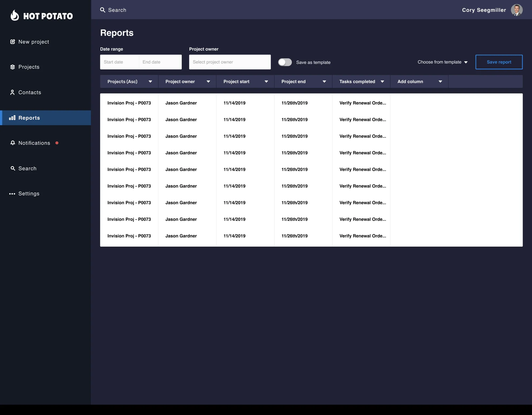Expand the Project owner column dropdown arrow
This screenshot has width=532, height=415.
tap(208, 82)
